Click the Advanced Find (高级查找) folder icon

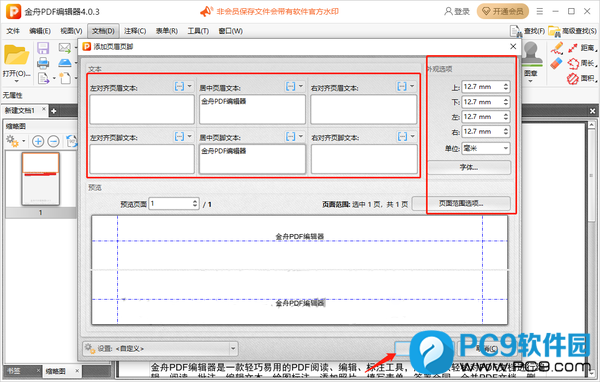(554, 31)
